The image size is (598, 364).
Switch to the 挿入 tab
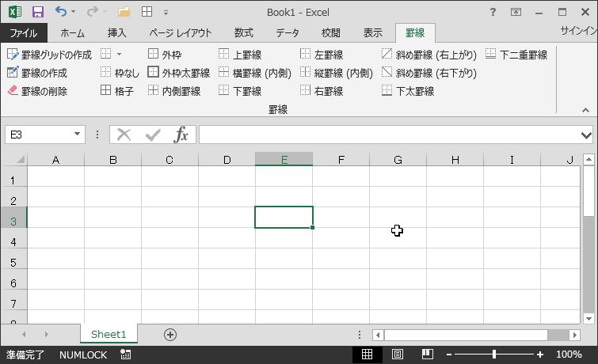[116, 32]
